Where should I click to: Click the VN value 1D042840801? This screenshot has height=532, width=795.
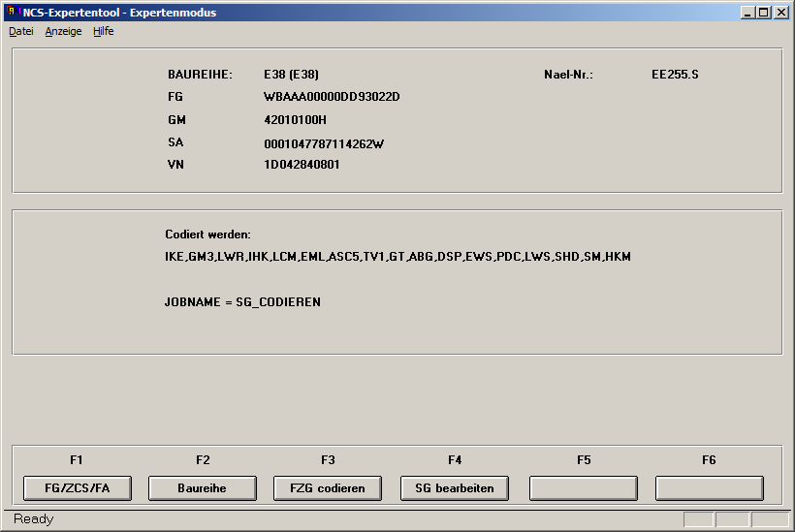tap(302, 165)
